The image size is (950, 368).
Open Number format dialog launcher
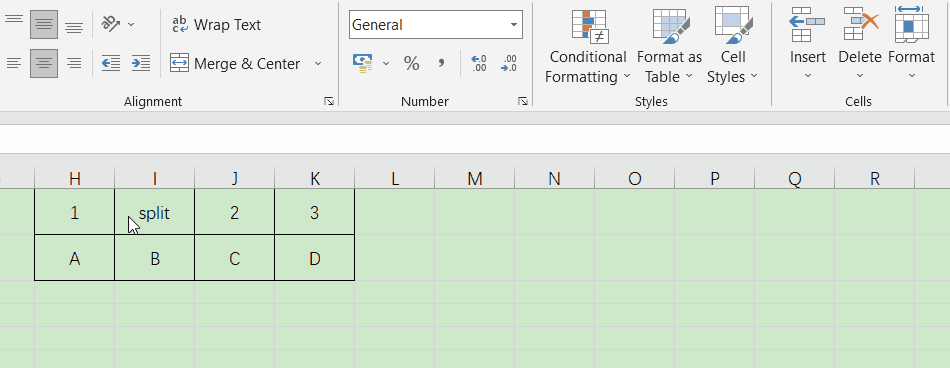click(523, 101)
